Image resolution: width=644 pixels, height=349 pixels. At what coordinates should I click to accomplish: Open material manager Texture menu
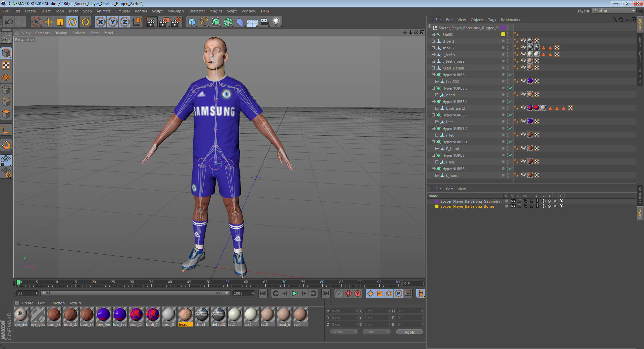coord(75,303)
